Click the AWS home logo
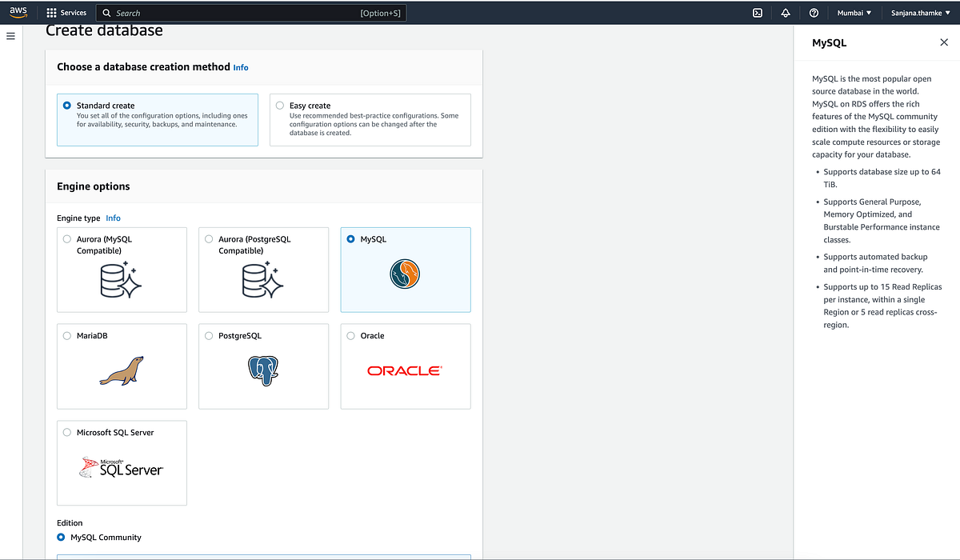 pyautogui.click(x=18, y=12)
